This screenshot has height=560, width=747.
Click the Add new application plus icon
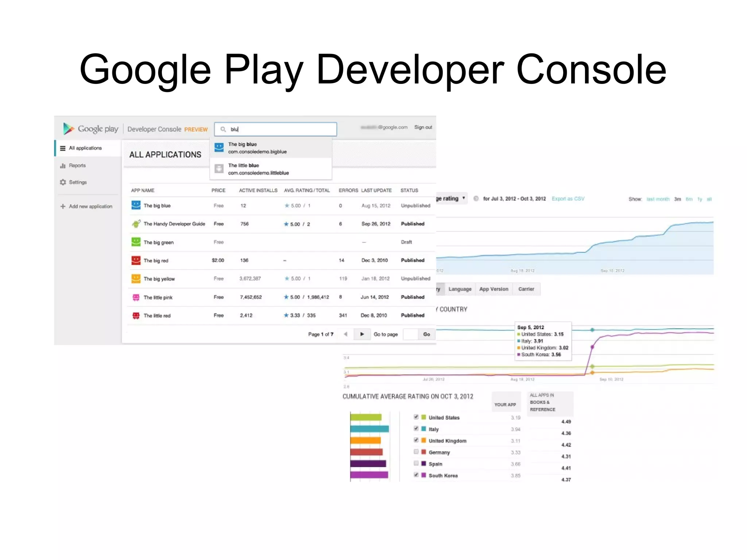tap(63, 206)
